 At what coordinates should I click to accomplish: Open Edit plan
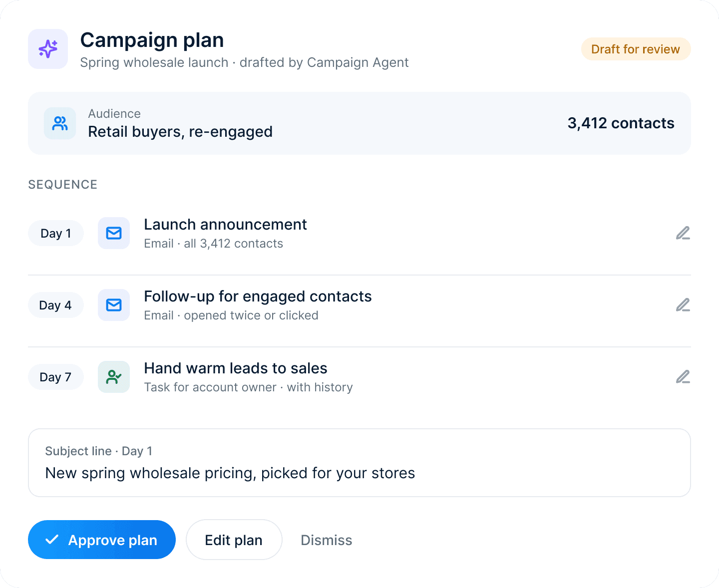(234, 540)
